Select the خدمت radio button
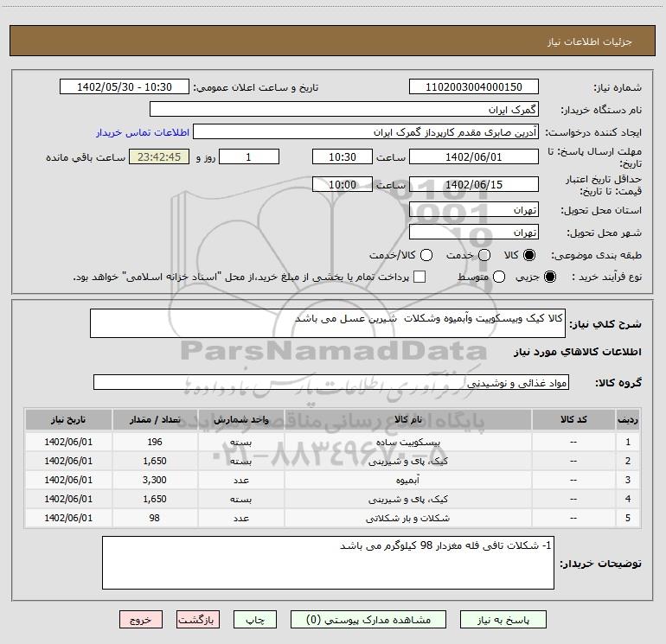 (484, 255)
